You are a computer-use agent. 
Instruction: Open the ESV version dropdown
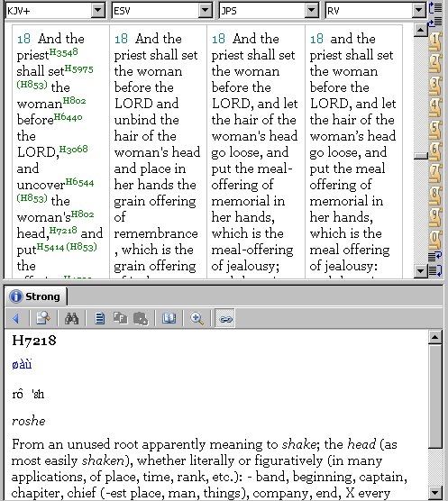206,11
